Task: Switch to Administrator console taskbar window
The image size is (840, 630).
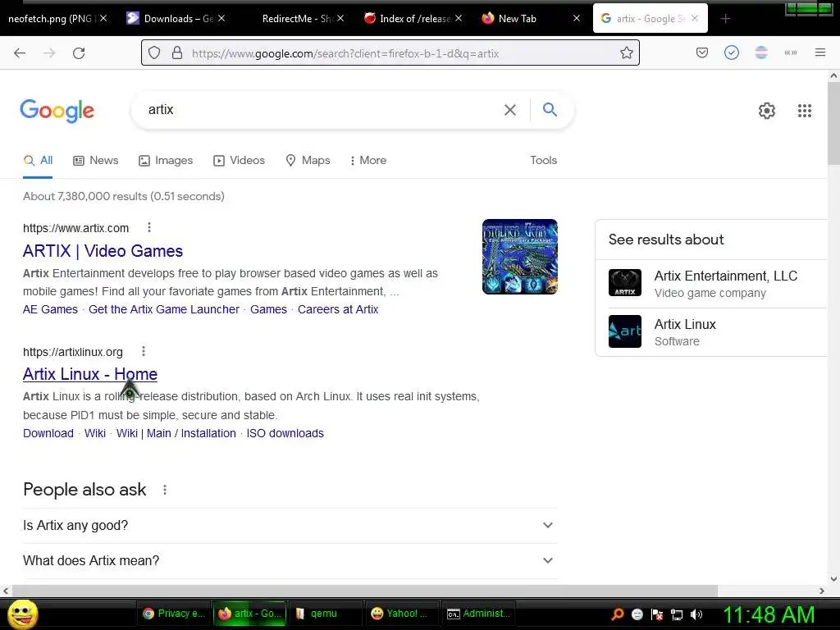Action: (479, 614)
